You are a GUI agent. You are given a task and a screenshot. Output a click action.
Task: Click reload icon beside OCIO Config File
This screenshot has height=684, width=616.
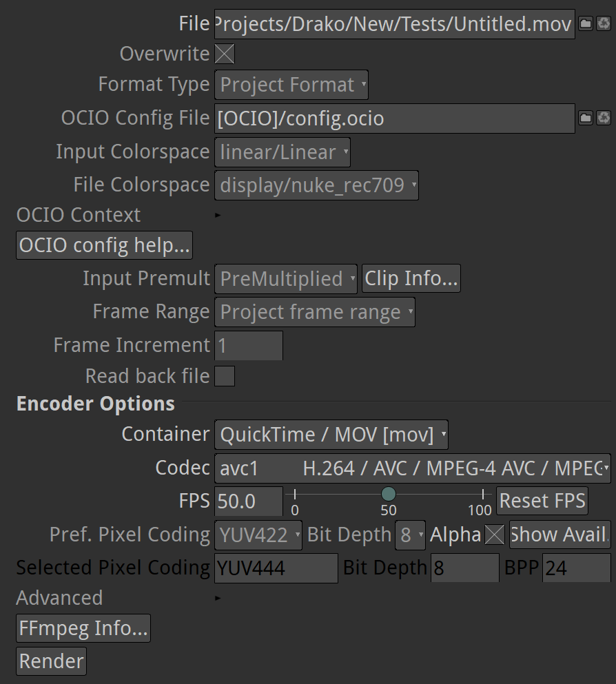click(x=604, y=118)
